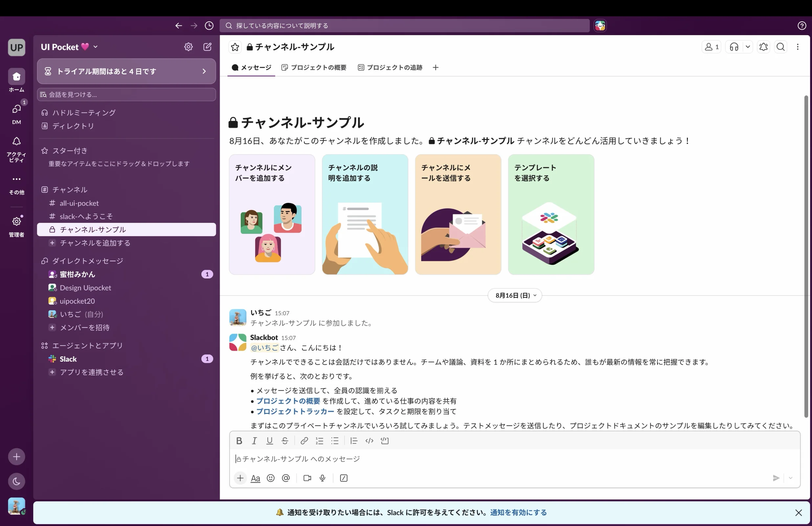
Task: Toggle italic formatting in composer
Action: pos(254,441)
